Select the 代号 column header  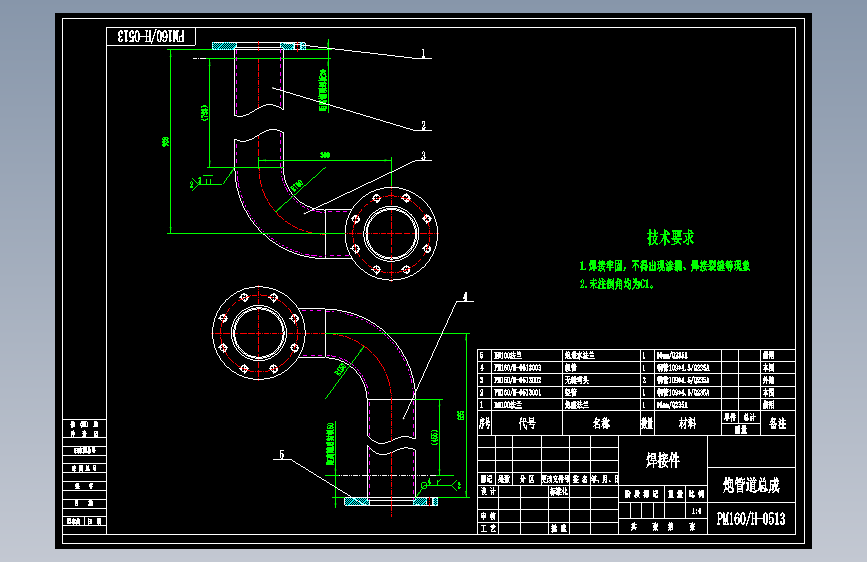[527, 423]
